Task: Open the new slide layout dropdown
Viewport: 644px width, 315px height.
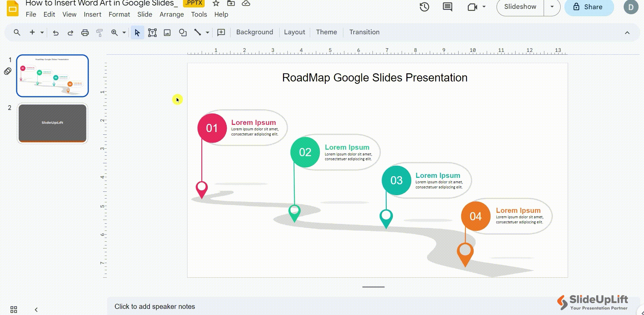Action: (42, 33)
